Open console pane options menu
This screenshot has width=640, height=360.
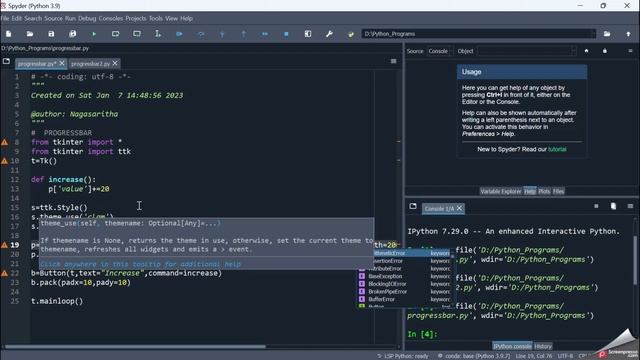coord(630,206)
